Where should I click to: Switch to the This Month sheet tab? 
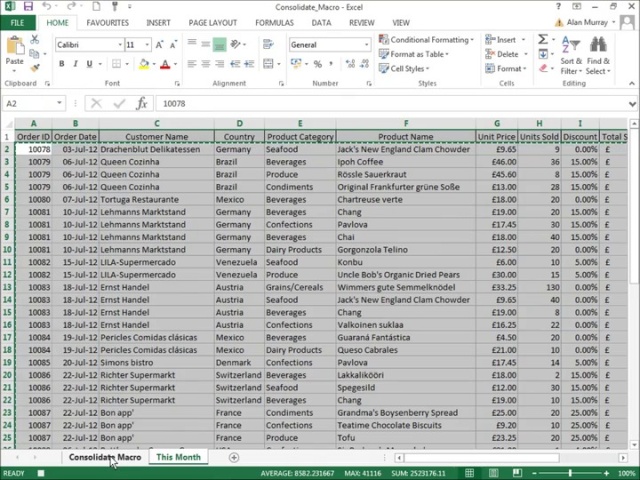click(178, 457)
